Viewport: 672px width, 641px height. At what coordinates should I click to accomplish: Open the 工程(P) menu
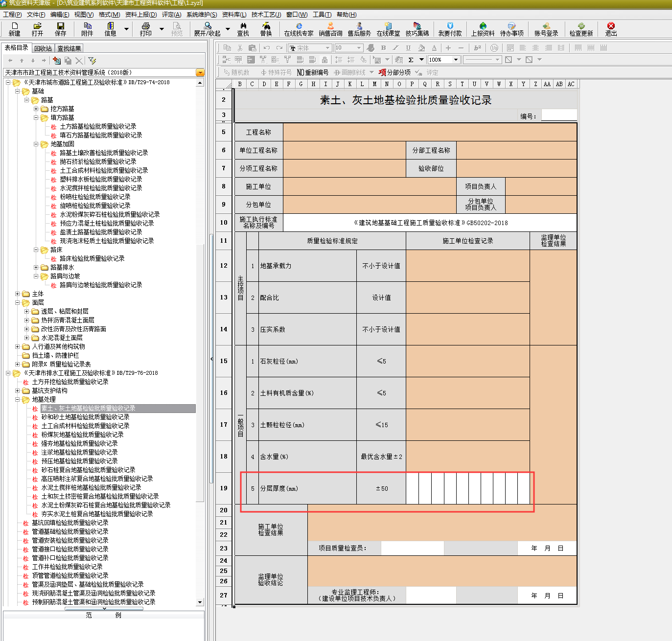coord(12,15)
